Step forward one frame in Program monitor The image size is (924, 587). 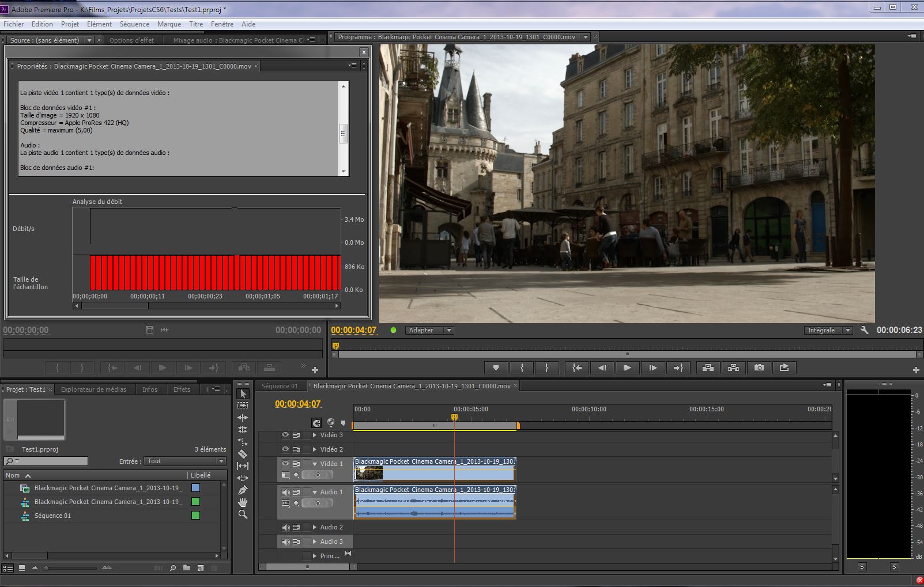pos(653,368)
